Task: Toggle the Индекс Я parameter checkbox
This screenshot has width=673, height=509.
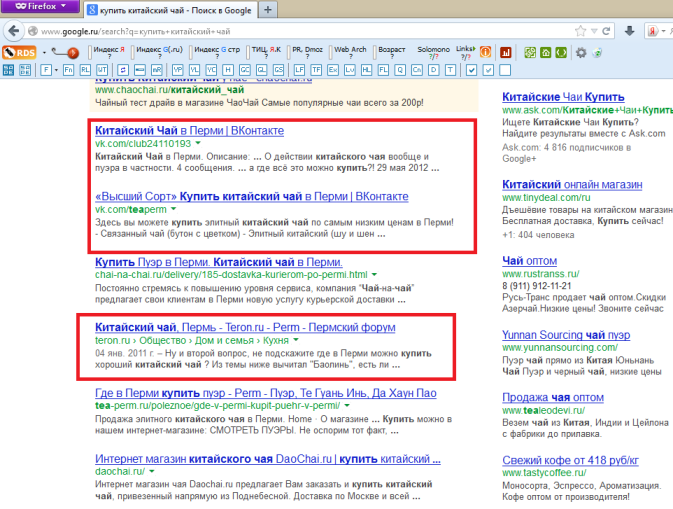Action: pyautogui.click(x=90, y=52)
